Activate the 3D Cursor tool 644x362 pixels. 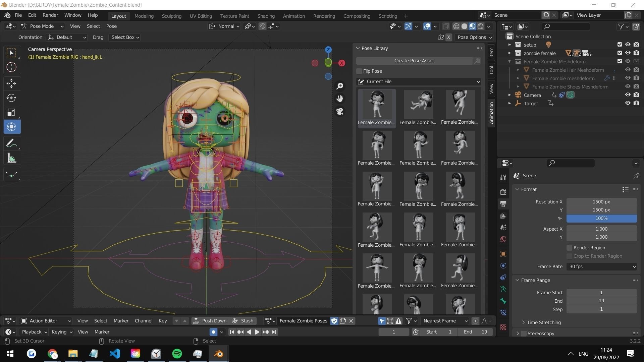pyautogui.click(x=11, y=67)
